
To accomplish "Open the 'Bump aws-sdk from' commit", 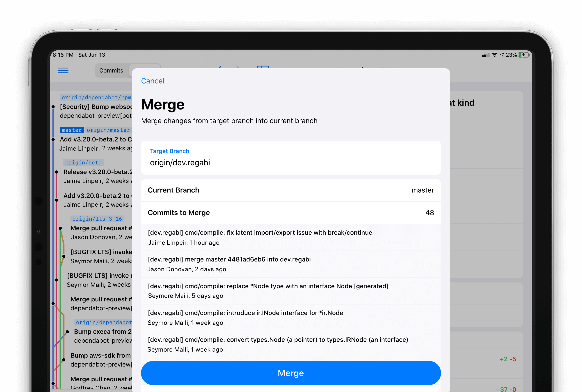I will (x=101, y=360).
